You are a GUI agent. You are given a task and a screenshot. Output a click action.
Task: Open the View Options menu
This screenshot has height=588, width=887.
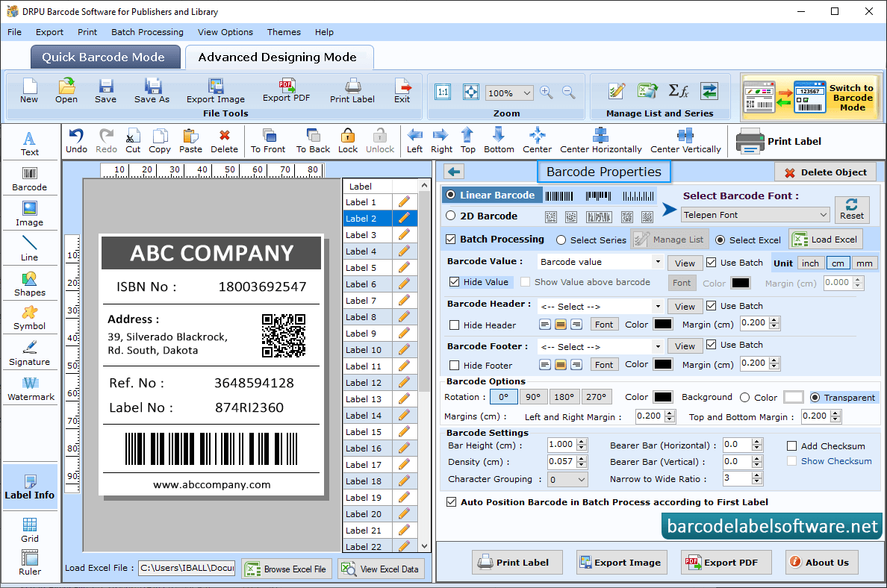225,32
